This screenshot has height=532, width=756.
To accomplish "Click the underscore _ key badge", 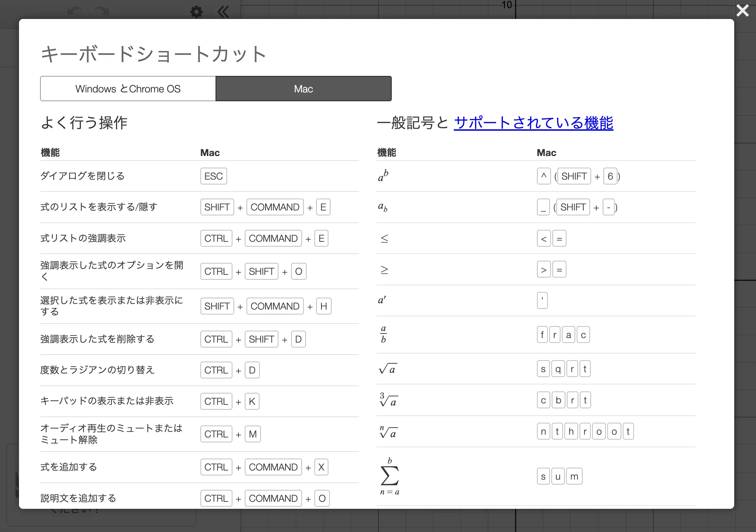I will [x=543, y=207].
